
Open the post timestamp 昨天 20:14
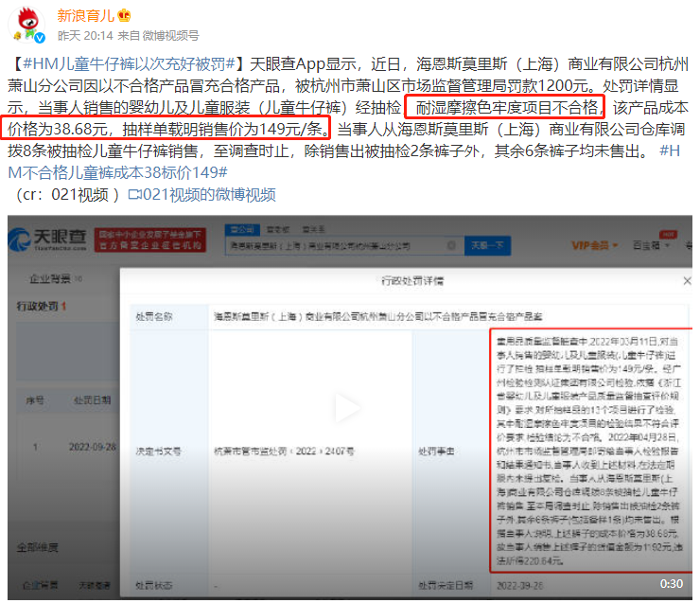click(85, 36)
